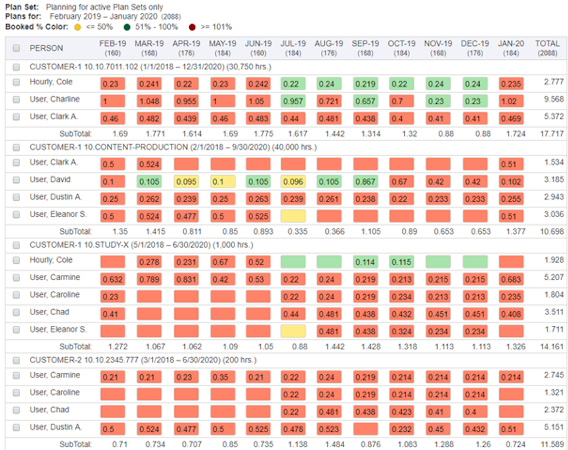Click the green 51% - 100% legend dot

(127, 27)
